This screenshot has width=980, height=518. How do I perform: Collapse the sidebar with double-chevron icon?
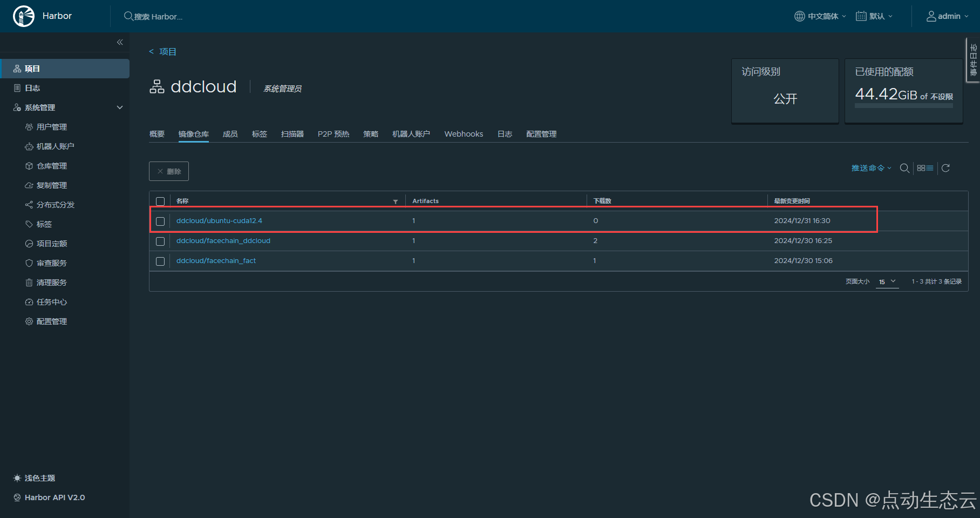pos(120,42)
